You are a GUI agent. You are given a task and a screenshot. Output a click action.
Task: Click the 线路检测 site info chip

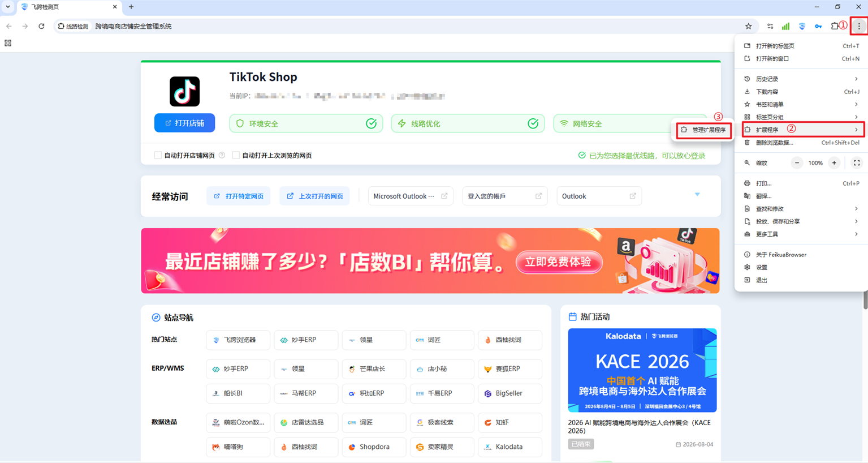(74, 26)
